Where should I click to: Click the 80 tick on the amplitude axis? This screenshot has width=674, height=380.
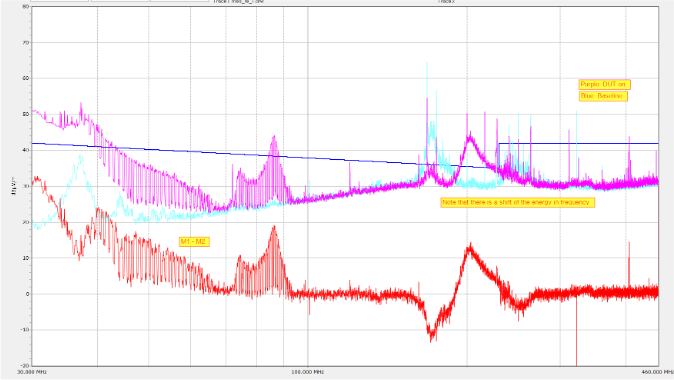pos(26,6)
